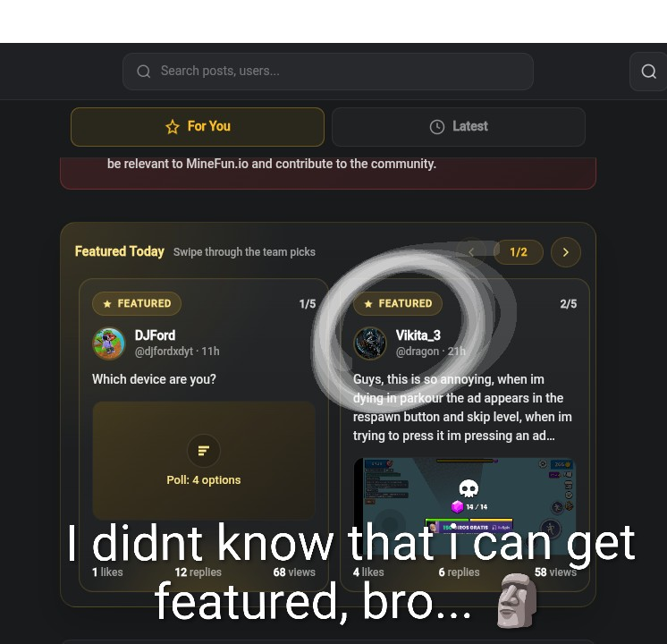
Task: Go to next featured page arrow
Action: click(x=566, y=252)
